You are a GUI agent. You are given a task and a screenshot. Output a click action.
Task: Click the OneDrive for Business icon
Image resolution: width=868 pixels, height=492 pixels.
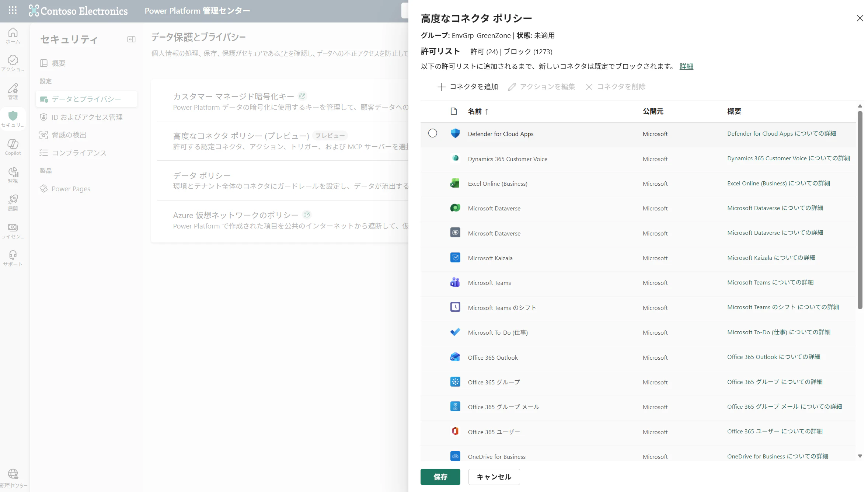tap(455, 456)
